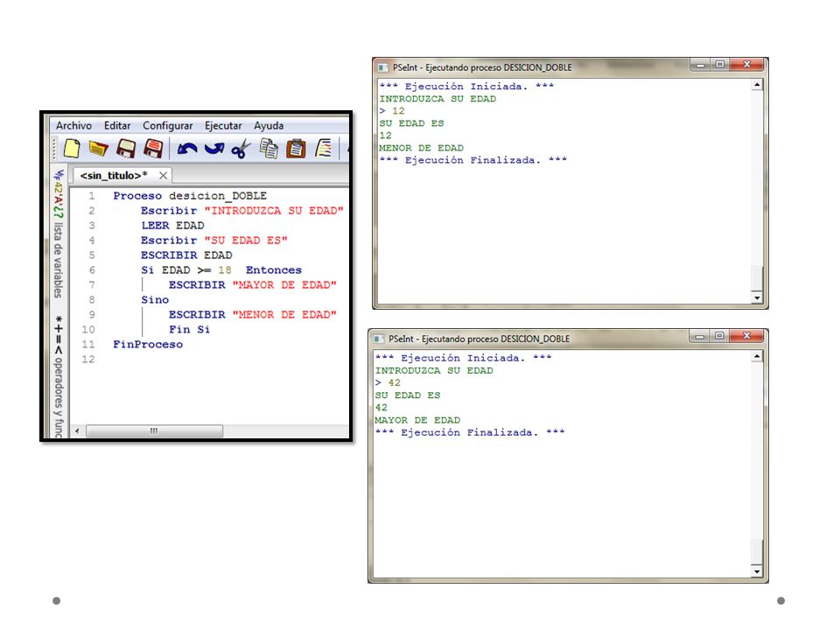Click the Save As red floppy icon
Viewport: 840px width, 630px height.
pyautogui.click(x=153, y=149)
